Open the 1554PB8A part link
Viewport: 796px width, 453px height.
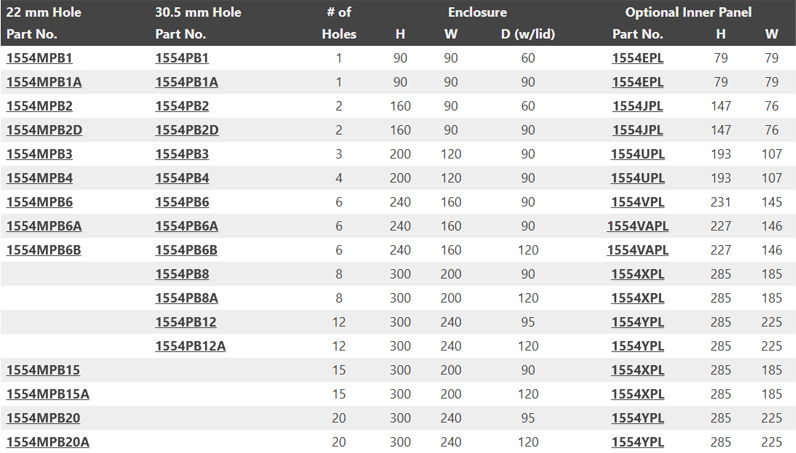pyautogui.click(x=186, y=298)
